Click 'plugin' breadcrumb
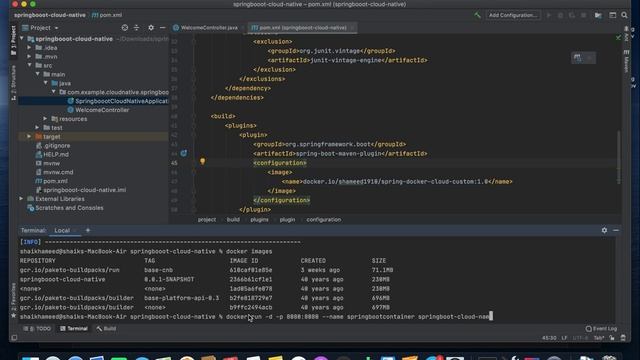 (x=287, y=220)
